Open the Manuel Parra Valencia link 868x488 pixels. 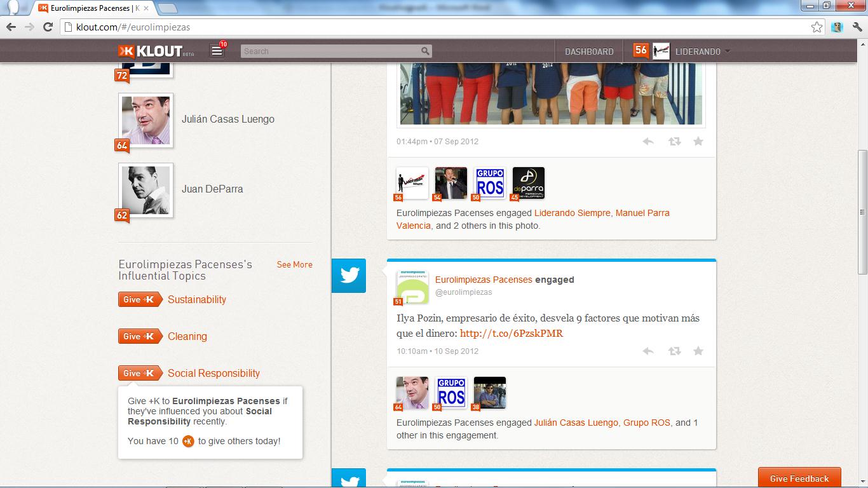click(x=532, y=219)
